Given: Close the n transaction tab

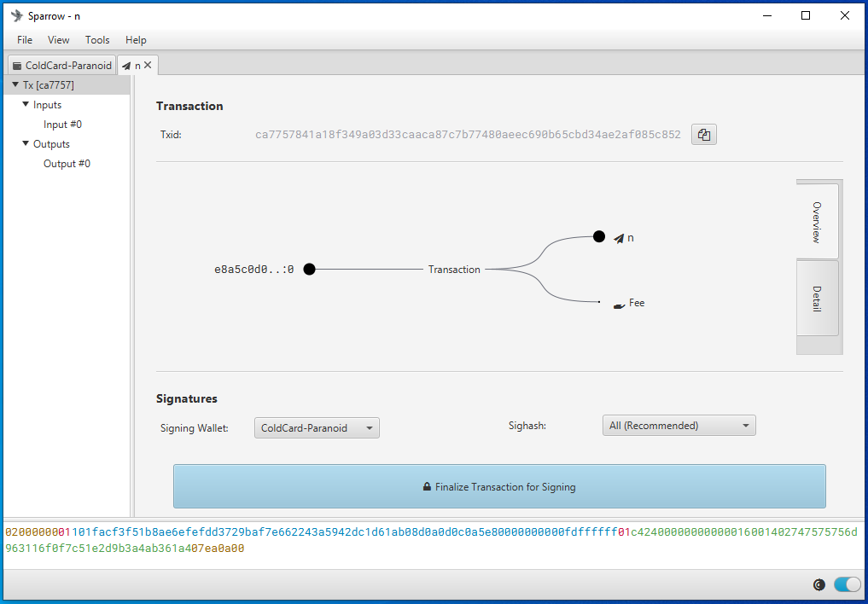Looking at the screenshot, I should tap(148, 66).
